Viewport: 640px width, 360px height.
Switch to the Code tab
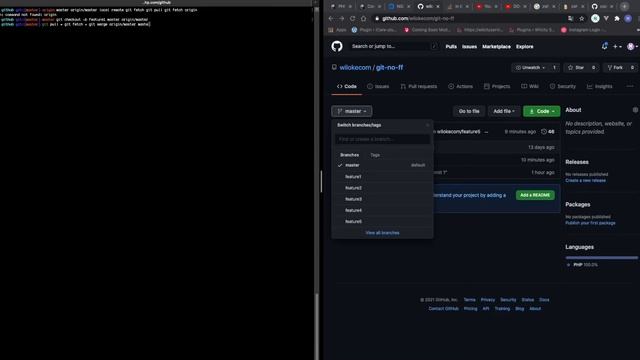click(x=347, y=87)
